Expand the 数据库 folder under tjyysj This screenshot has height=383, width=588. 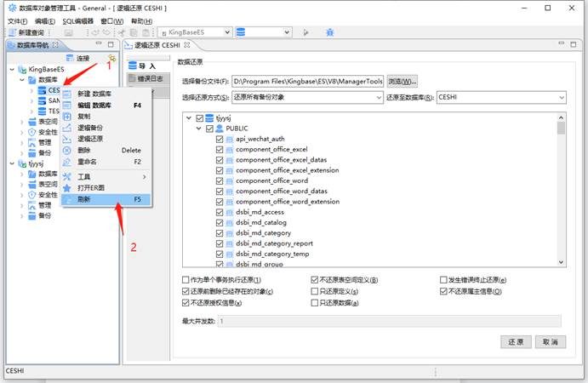pyautogui.click(x=22, y=174)
